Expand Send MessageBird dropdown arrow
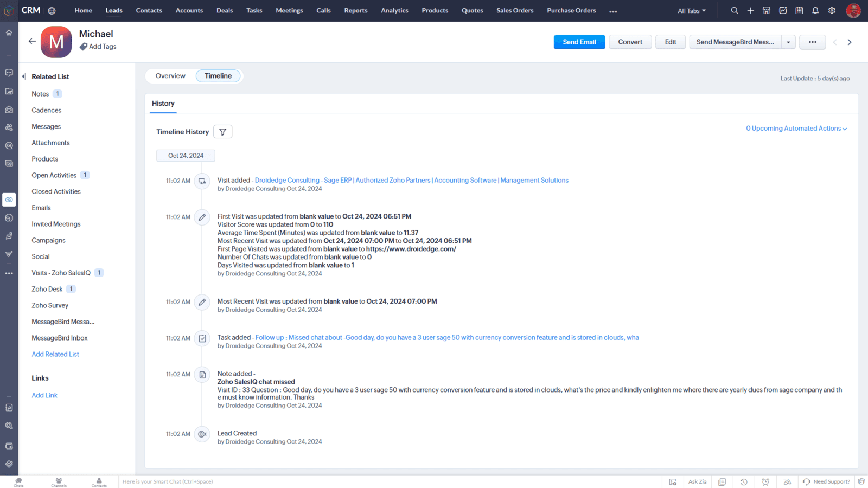 pyautogui.click(x=788, y=42)
